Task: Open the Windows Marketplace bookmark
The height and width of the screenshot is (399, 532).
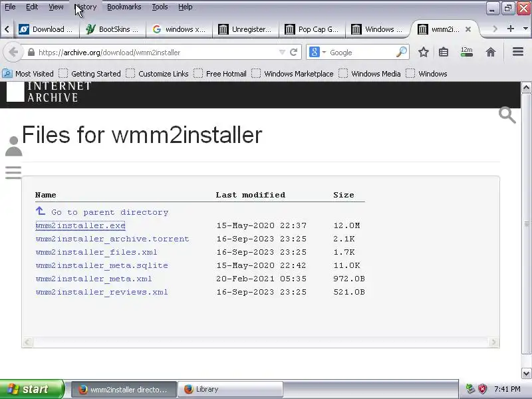Action: point(293,74)
